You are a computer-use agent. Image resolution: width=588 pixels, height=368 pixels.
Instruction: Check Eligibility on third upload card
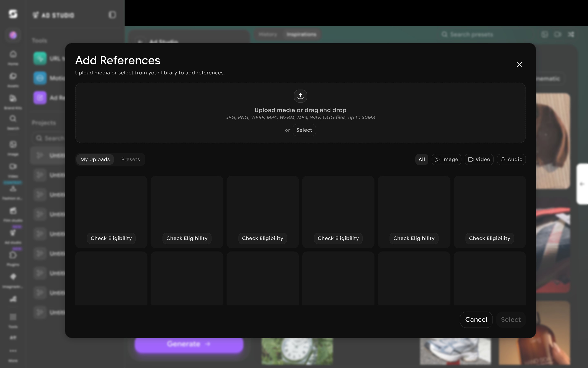click(263, 238)
